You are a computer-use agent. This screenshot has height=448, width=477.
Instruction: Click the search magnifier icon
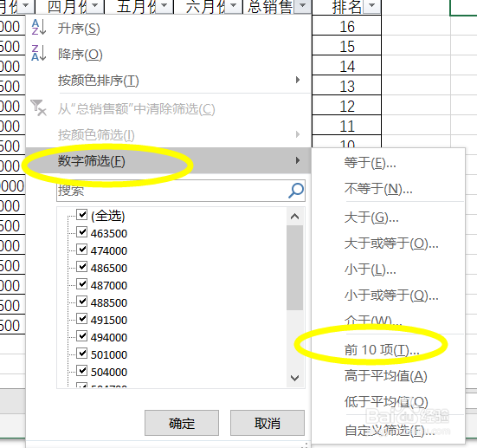[296, 191]
